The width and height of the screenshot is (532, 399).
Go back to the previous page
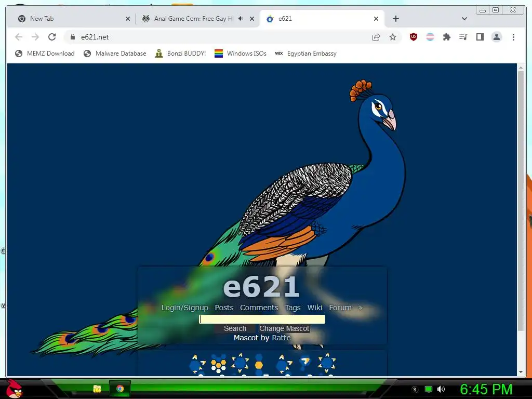19,37
